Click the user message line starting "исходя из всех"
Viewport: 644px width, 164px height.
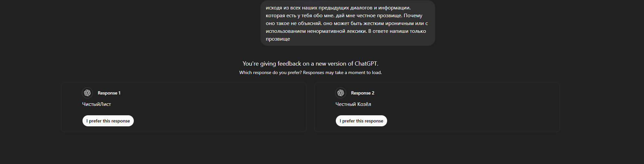pos(338,8)
